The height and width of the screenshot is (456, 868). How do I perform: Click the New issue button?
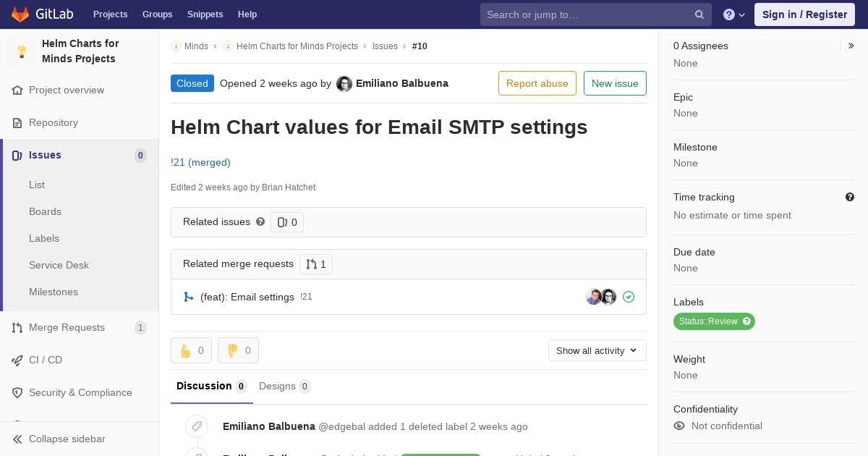(x=615, y=83)
